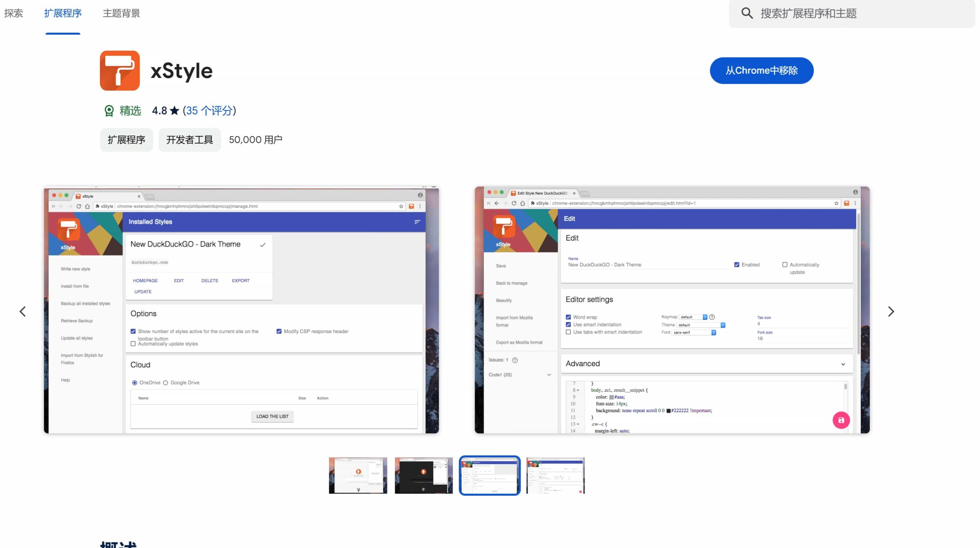Viewport: 980px width, 548px height.
Task: Open the 35 个评分 ratings link
Action: [209, 111]
